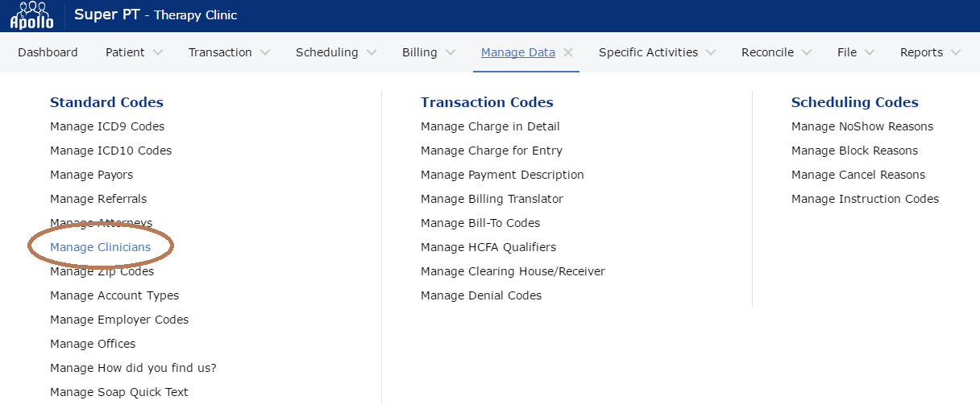The height and width of the screenshot is (417, 980).
Task: Select Manage Payors option
Action: tap(91, 175)
